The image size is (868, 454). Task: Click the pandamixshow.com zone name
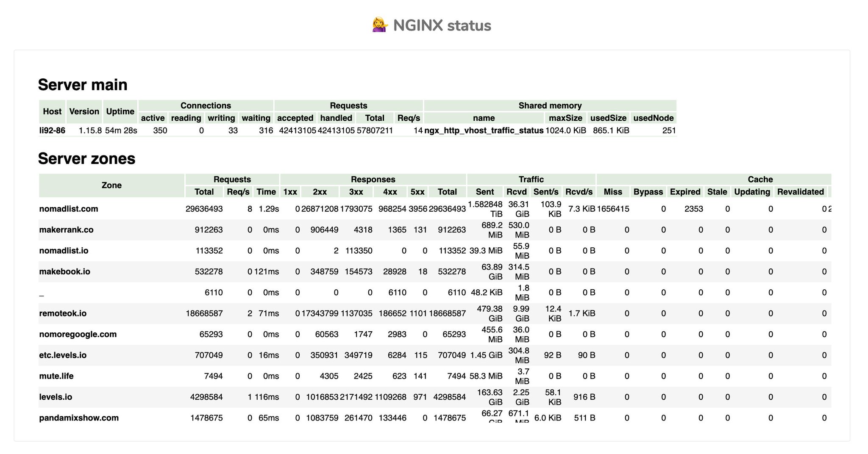[79, 418]
